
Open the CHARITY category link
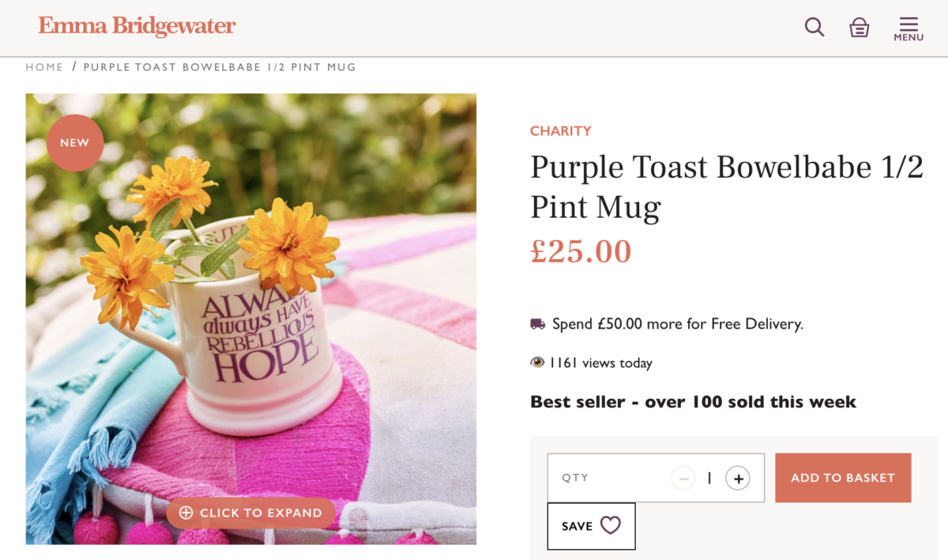561,131
